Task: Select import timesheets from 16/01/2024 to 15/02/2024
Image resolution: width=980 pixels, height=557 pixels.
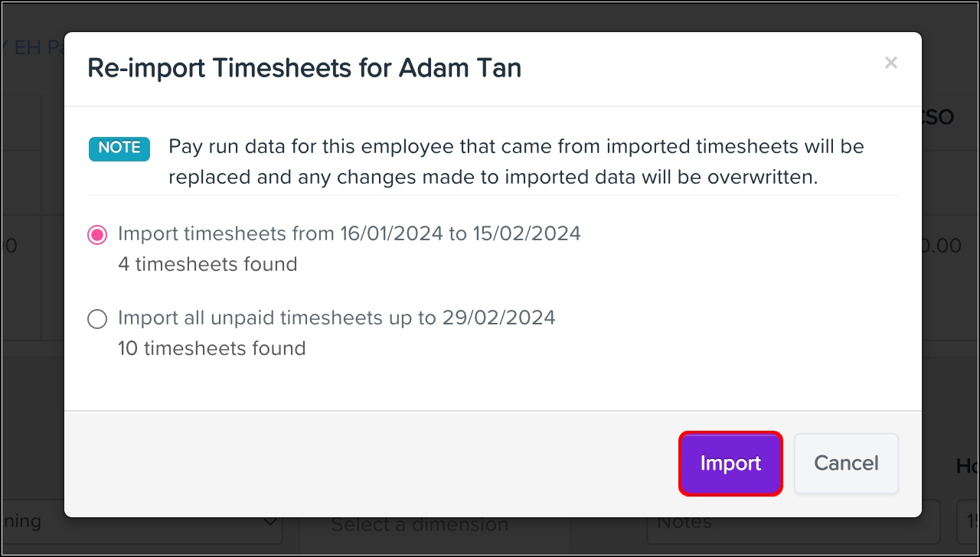Action: pos(349,234)
